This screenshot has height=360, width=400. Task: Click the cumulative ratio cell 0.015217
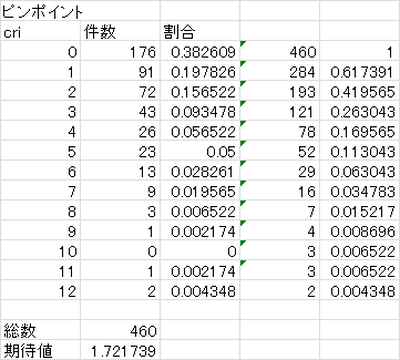[360, 211]
